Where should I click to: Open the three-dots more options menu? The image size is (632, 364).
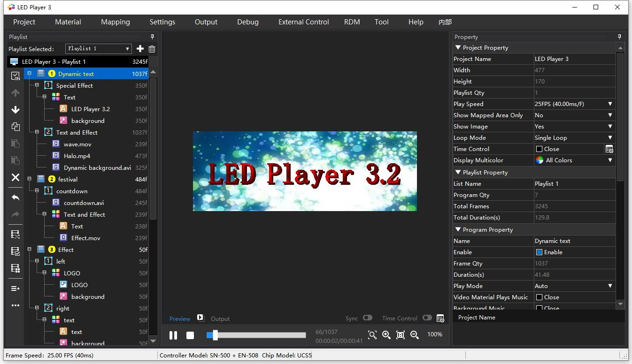(15, 305)
